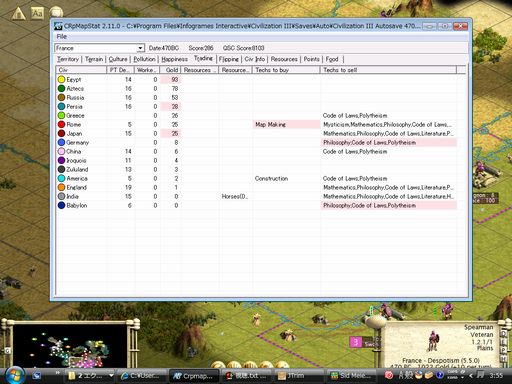Screen dimensions: 512x384
Task: Click the Civilopedia pyramid icon
Action: [19, 13]
